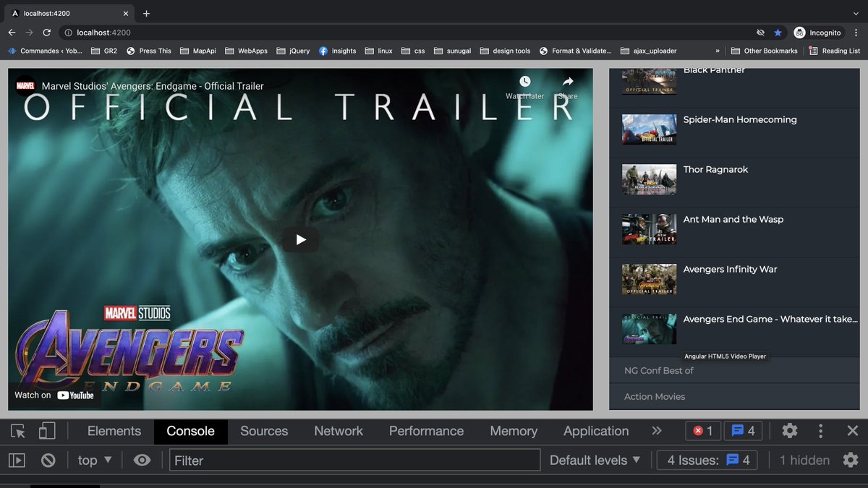
Task: Go back with browser back arrow
Action: (x=12, y=33)
